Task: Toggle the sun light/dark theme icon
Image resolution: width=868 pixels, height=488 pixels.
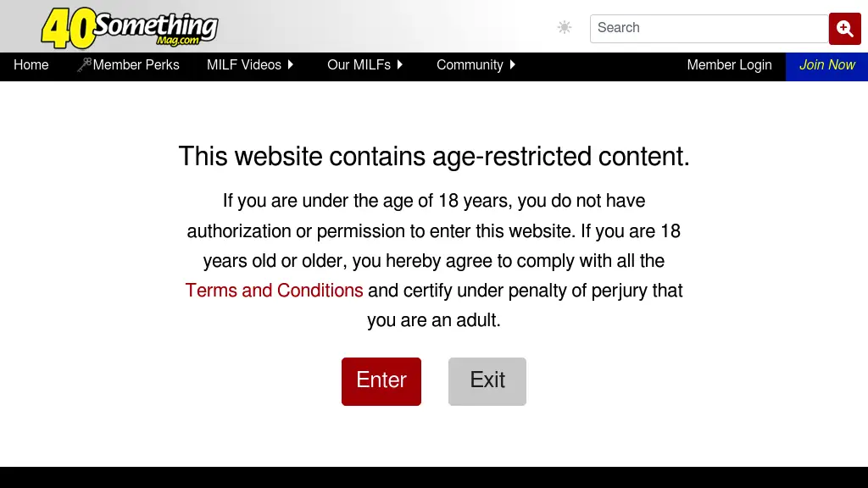Action: pos(565,28)
